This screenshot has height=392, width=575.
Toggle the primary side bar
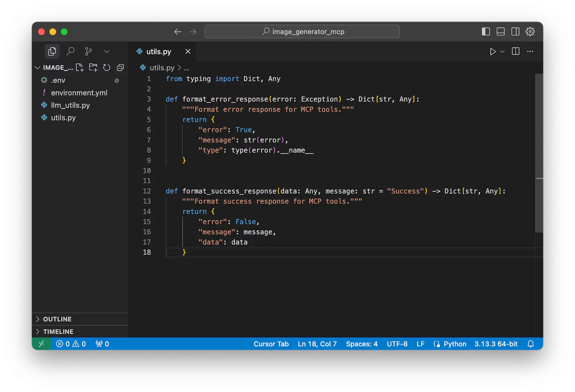(486, 32)
